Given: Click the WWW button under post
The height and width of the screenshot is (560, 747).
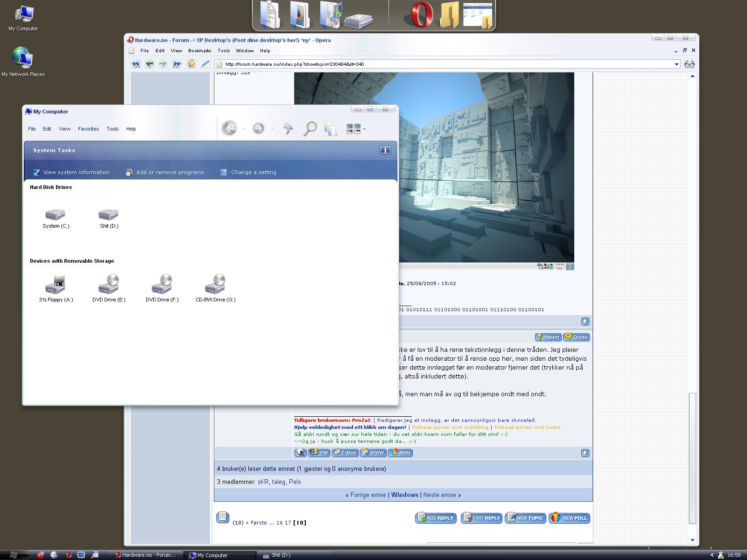Looking at the screenshot, I should pos(373,453).
